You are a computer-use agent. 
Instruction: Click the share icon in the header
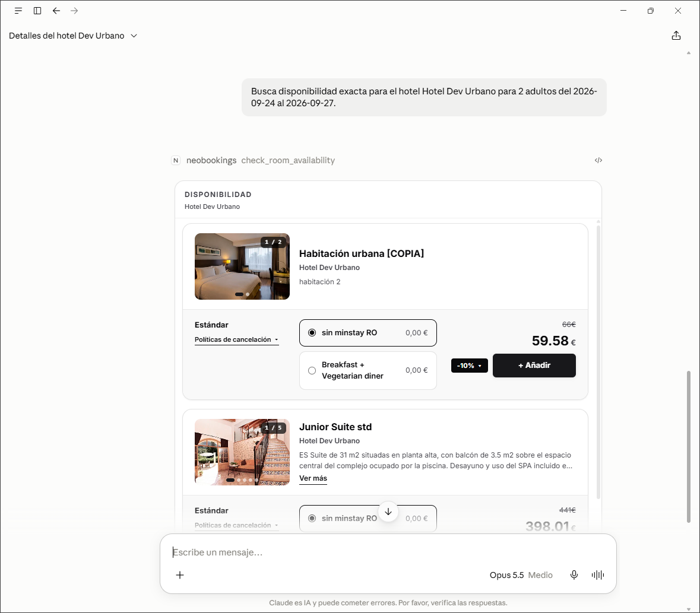click(x=676, y=36)
